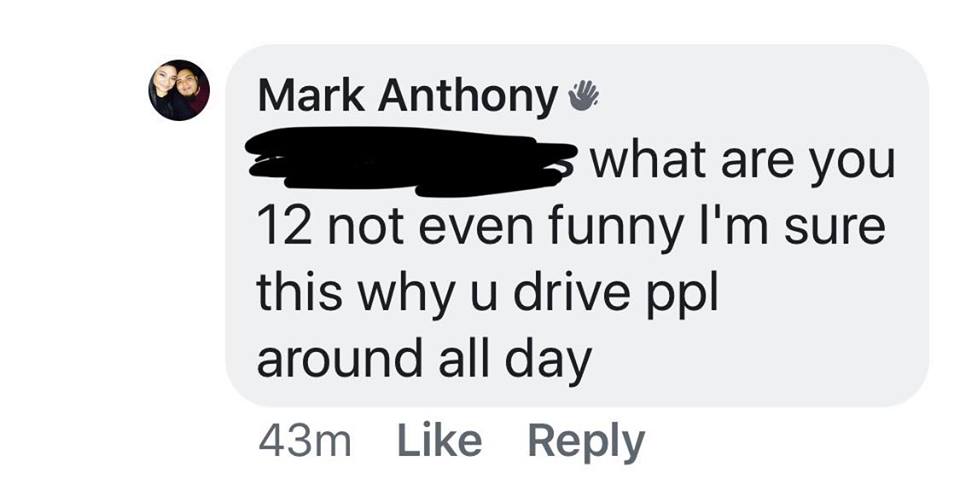Click the word "Anthony" in commenter name
This screenshot has height=490, width=960.
click(x=467, y=97)
